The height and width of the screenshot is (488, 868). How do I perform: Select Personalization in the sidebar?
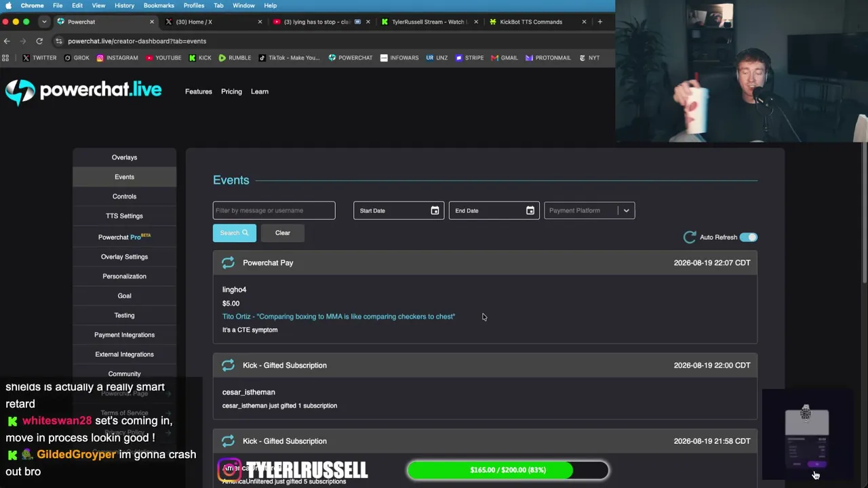pos(124,277)
